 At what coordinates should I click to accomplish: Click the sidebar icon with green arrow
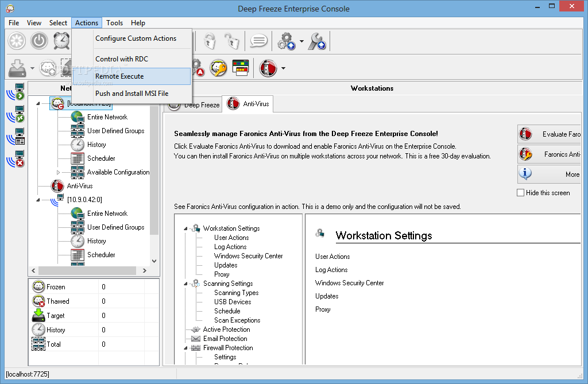(x=16, y=92)
